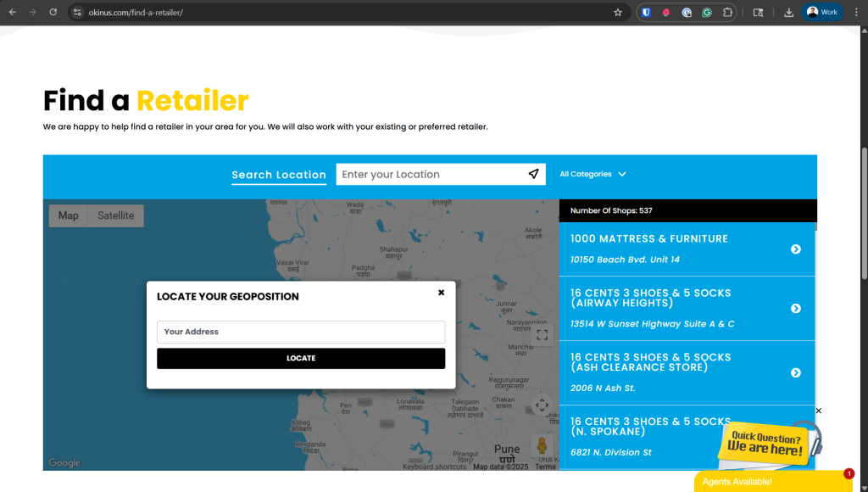Dismiss the Quick Question chat bubble
This screenshot has height=492, width=868.
pos(818,411)
